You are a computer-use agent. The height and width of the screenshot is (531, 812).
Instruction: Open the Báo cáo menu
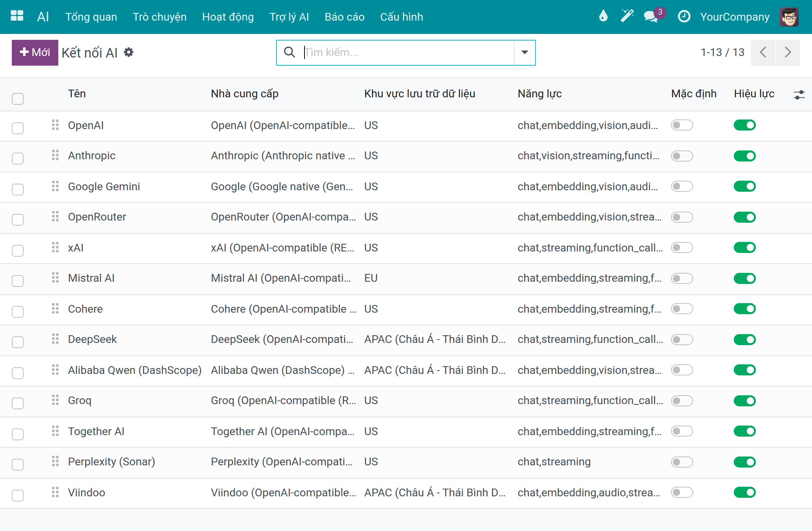pos(344,17)
